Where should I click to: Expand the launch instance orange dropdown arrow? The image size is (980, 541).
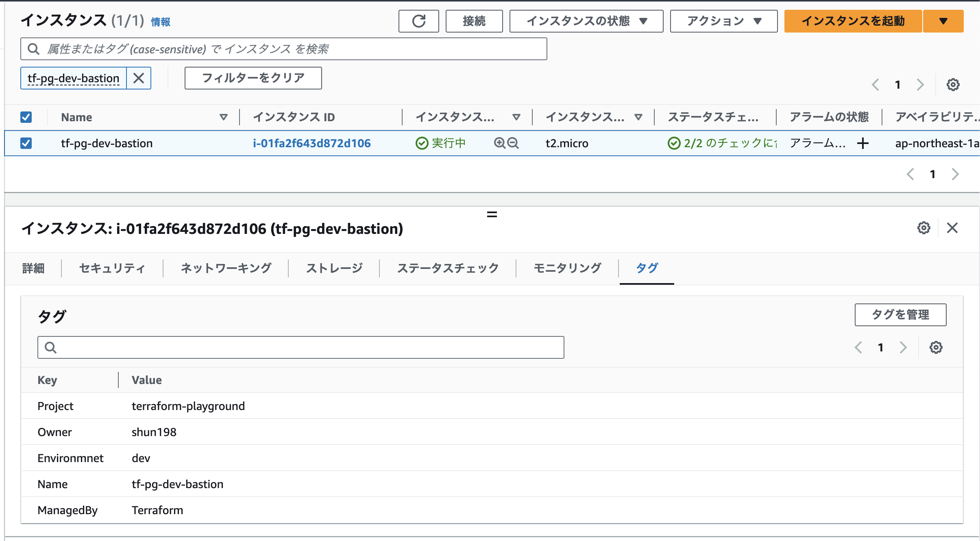coord(943,21)
